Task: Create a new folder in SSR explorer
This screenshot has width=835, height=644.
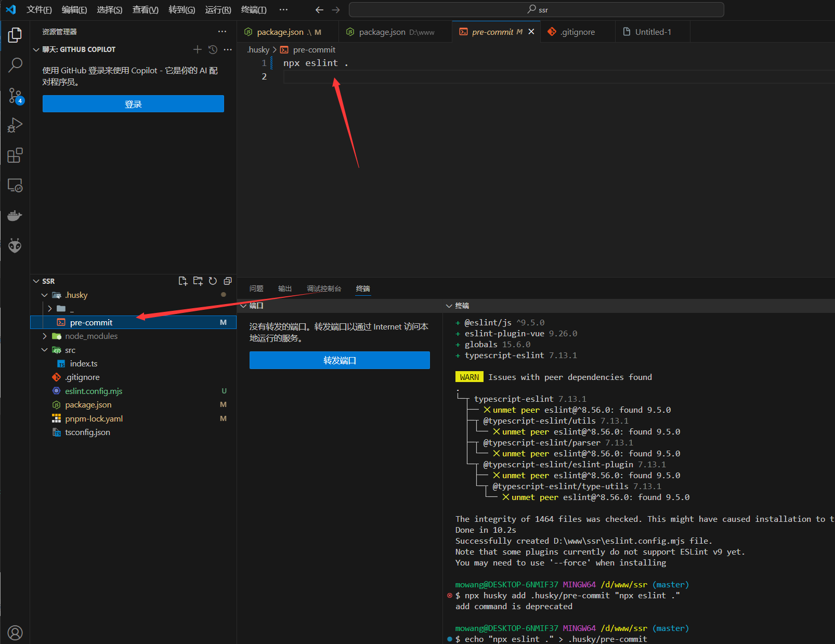Action: pos(198,281)
